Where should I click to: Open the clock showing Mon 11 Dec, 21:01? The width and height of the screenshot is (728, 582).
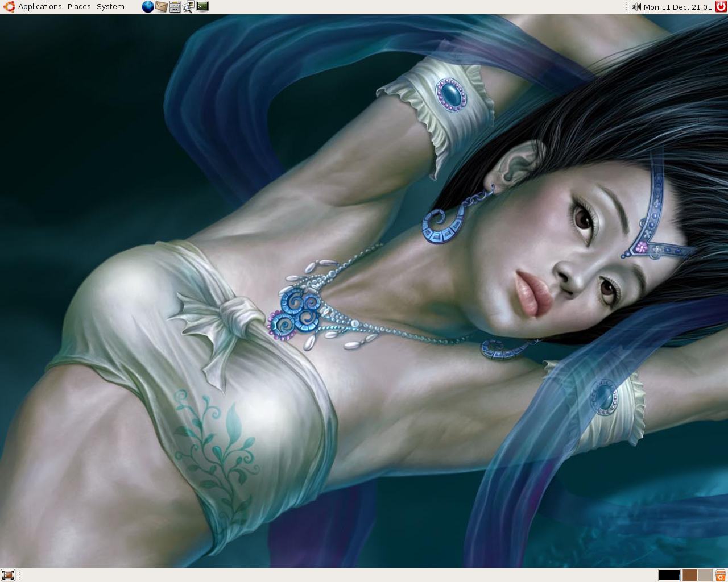coord(678,7)
